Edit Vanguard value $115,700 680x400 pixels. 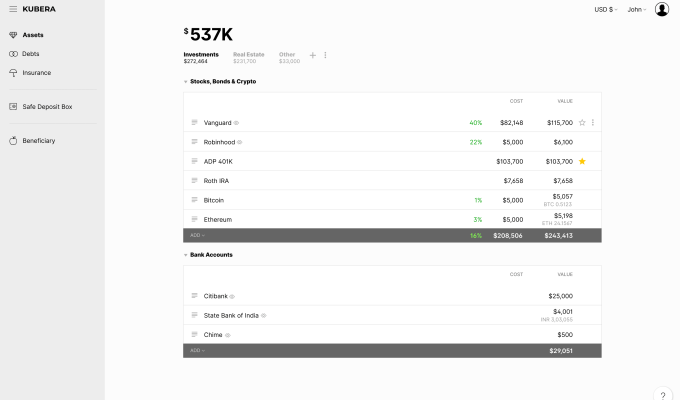[560, 123]
